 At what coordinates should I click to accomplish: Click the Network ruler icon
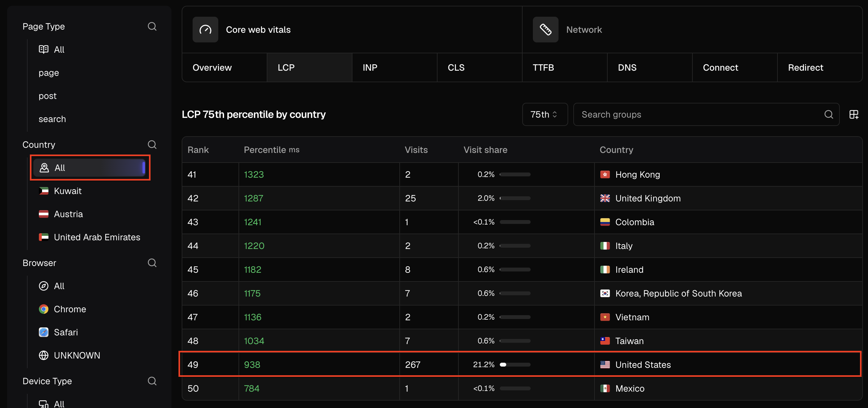[545, 30]
